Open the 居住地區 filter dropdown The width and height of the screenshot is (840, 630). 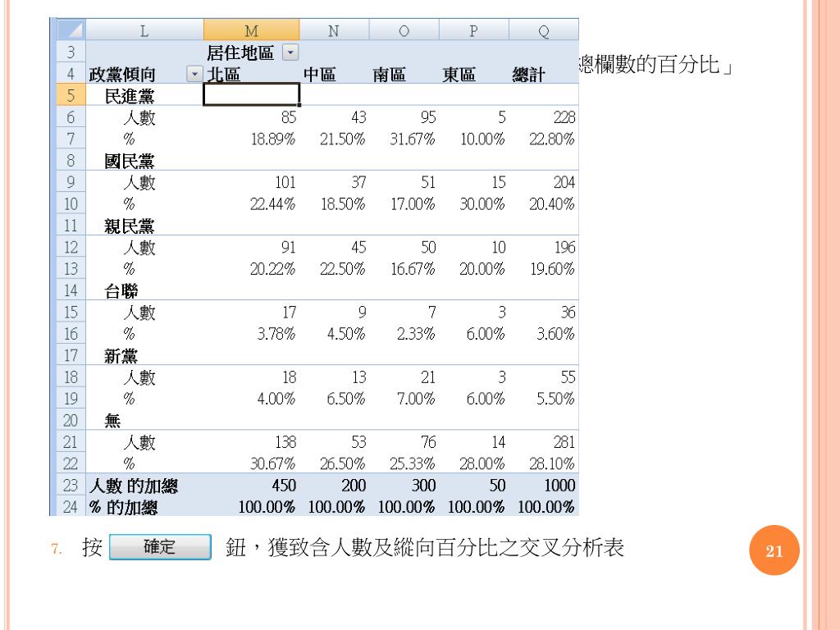click(290, 52)
